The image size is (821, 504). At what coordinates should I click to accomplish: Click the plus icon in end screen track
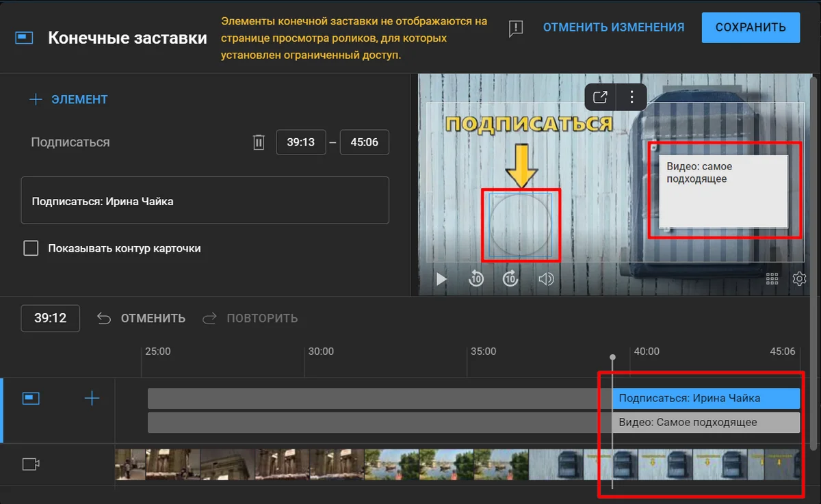click(x=92, y=399)
